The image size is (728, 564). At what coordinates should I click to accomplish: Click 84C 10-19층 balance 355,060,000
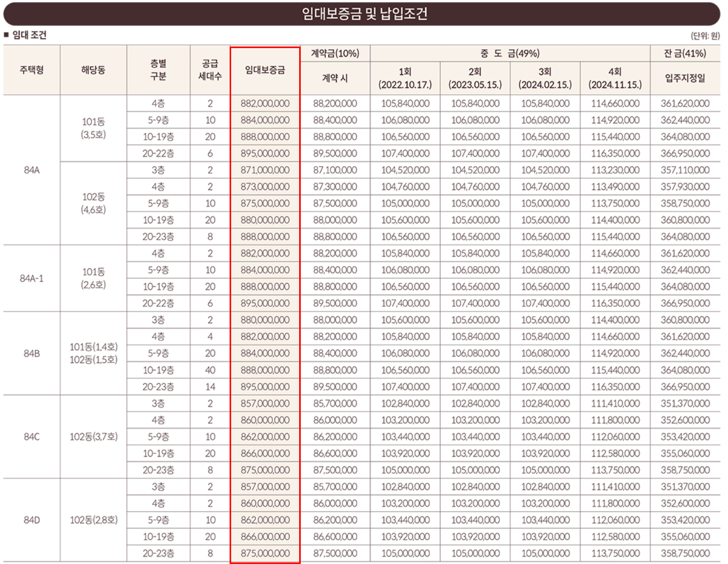tap(685, 453)
